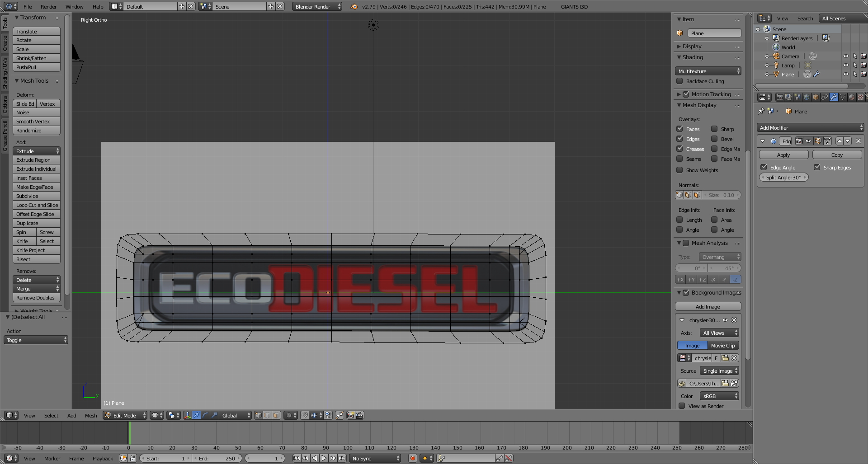Open the World properties tab
This screenshot has height=464, width=868.
[807, 97]
